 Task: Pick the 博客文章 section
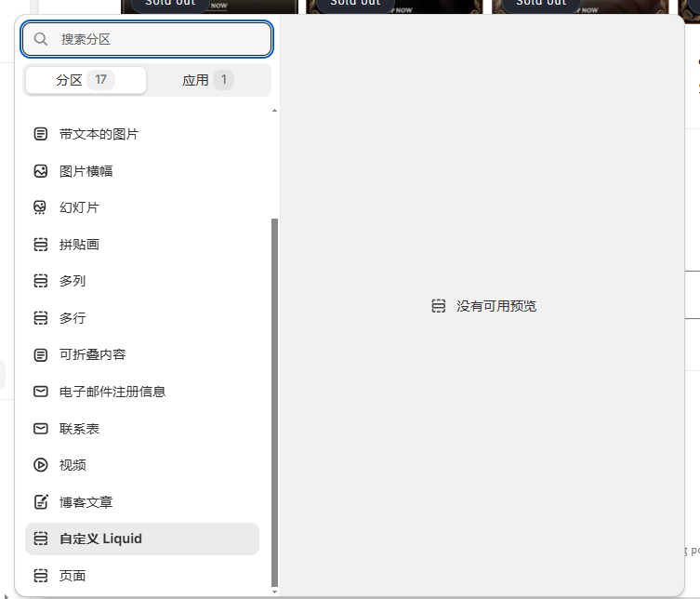142,502
